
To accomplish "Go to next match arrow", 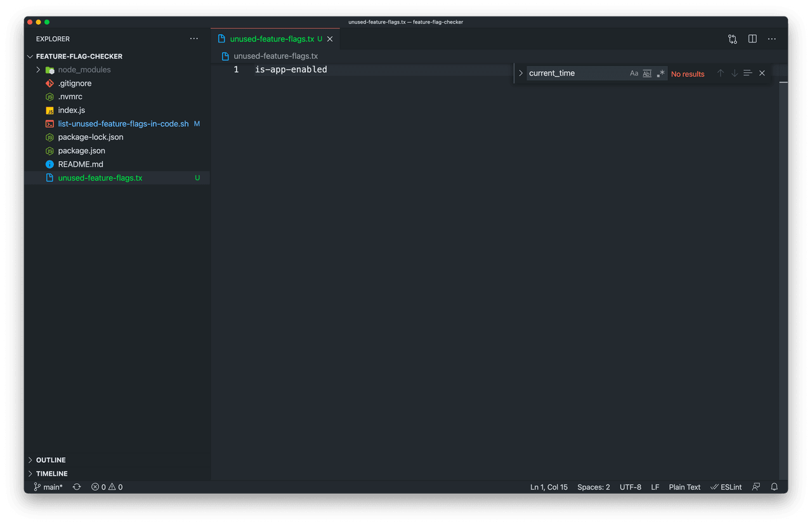I will pyautogui.click(x=735, y=74).
